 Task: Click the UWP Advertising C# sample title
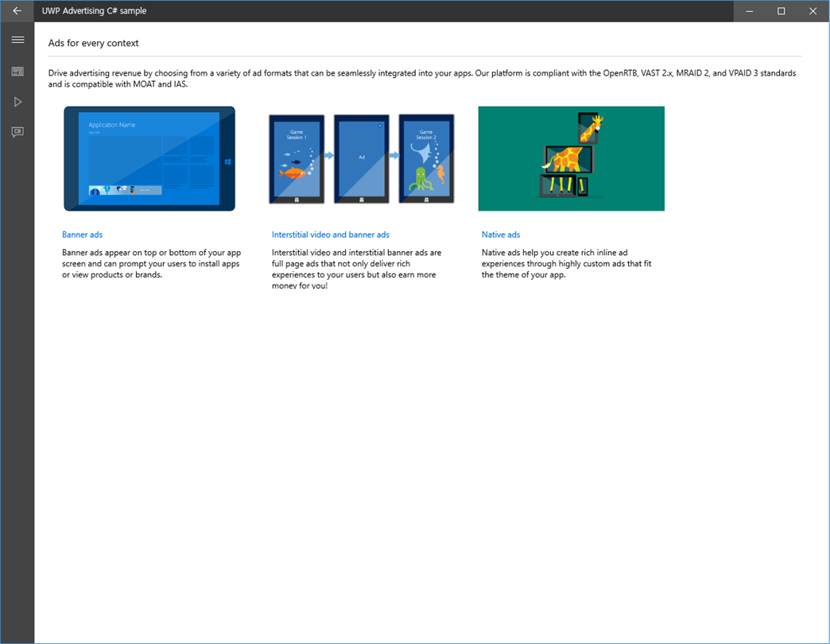click(95, 10)
